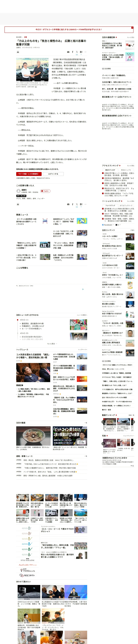Open the reporter's avatar icon

point(18,191)
